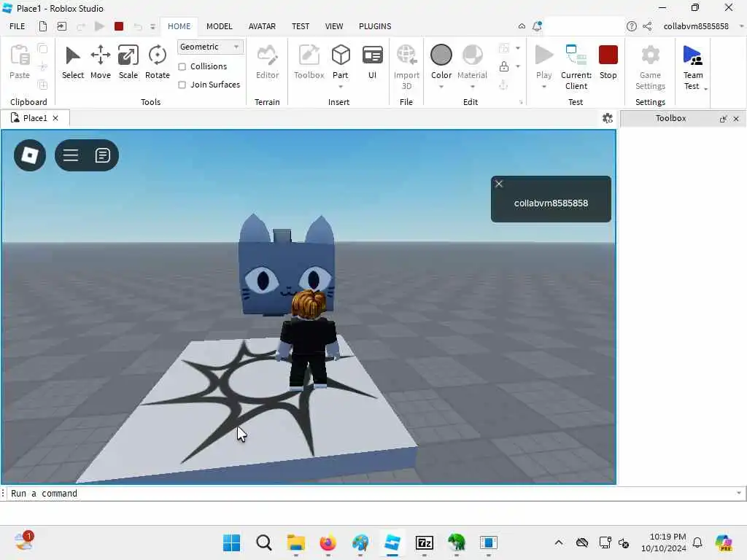747x560 pixels.
Task: Open Windows taskbar Search
Action: (x=263, y=542)
